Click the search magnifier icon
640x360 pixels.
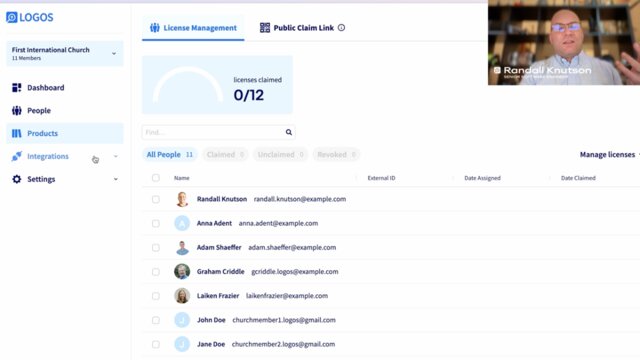click(289, 132)
